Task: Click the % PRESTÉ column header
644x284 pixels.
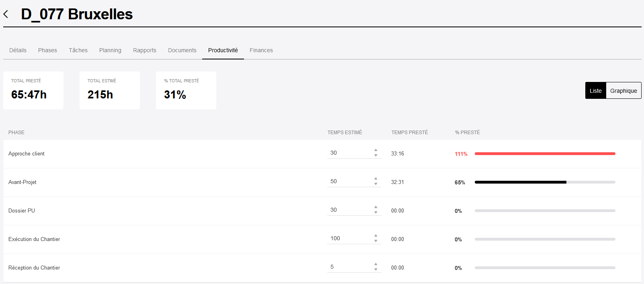Action: (x=468, y=132)
